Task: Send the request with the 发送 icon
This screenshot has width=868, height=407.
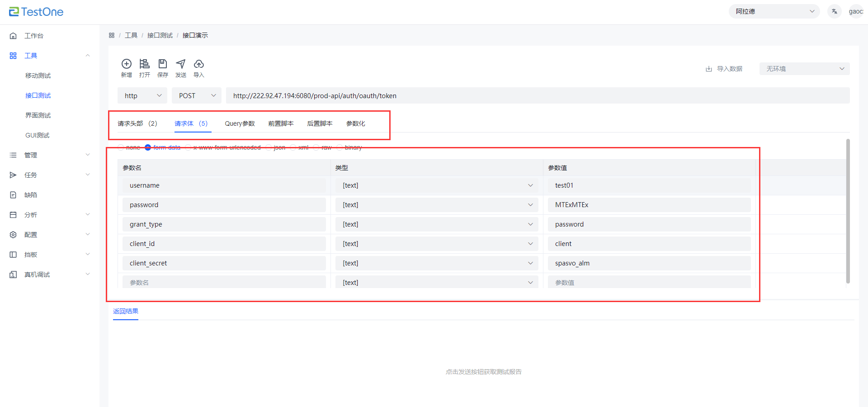Action: [x=181, y=64]
